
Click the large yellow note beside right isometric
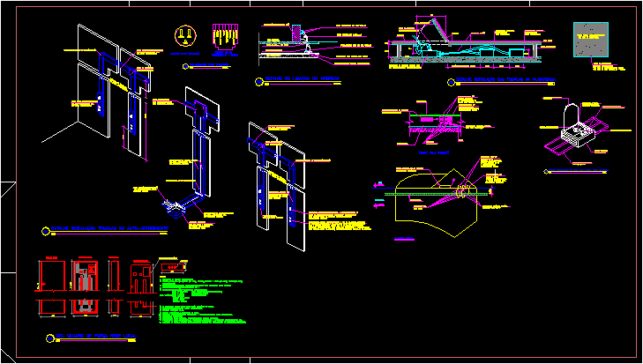[340, 226]
